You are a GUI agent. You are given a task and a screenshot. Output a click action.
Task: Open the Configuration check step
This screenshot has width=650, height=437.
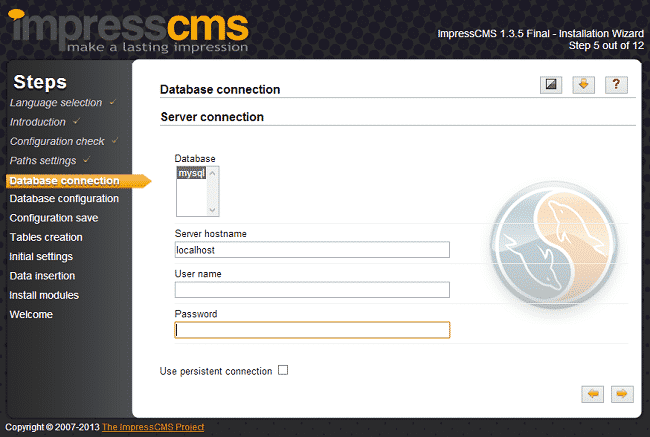coord(57,142)
